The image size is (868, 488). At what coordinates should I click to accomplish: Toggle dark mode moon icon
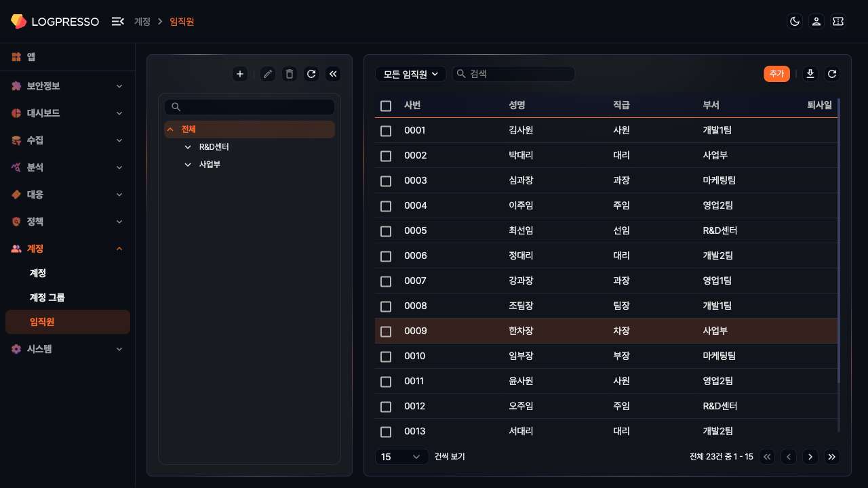795,22
